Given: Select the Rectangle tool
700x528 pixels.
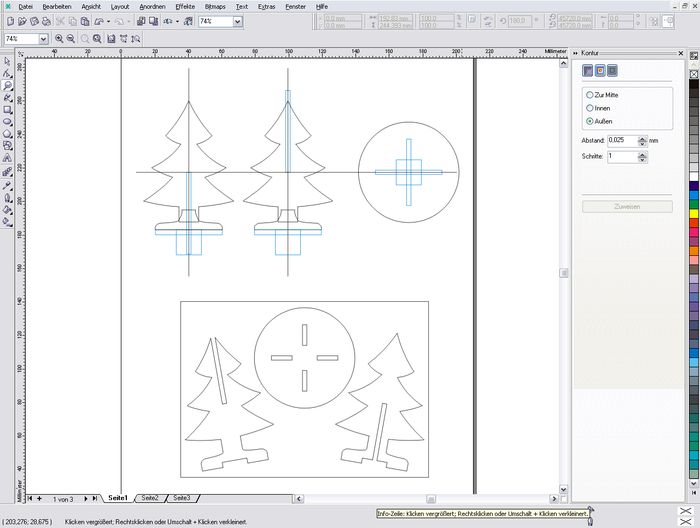Looking at the screenshot, I should click(x=8, y=110).
